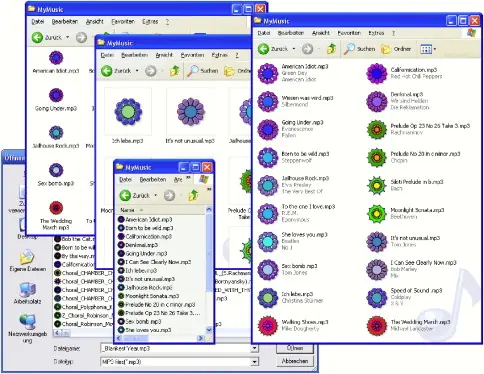The width and height of the screenshot is (484, 374).
Task: Click The Wedding March.mp3 icon in tiles window
Action: [x=377, y=325]
